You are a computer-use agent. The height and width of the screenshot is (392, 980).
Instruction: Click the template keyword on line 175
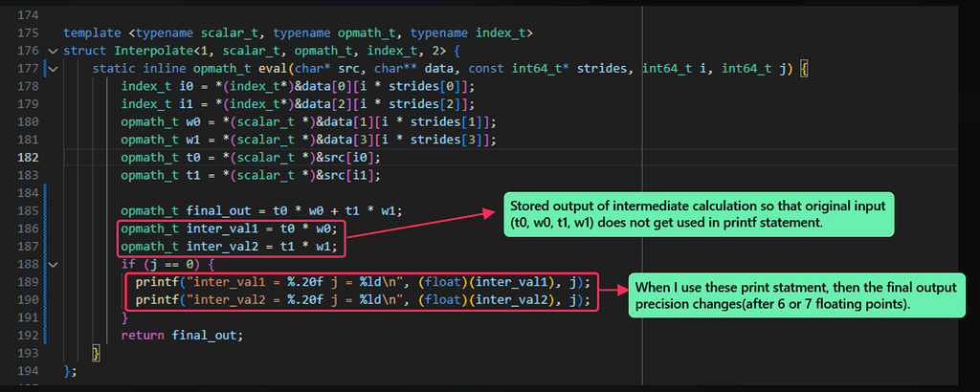point(92,33)
